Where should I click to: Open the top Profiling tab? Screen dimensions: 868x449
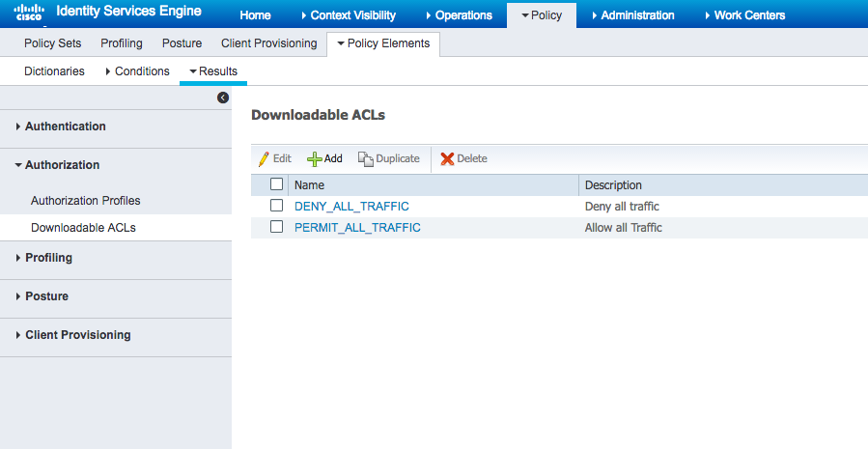(122, 43)
